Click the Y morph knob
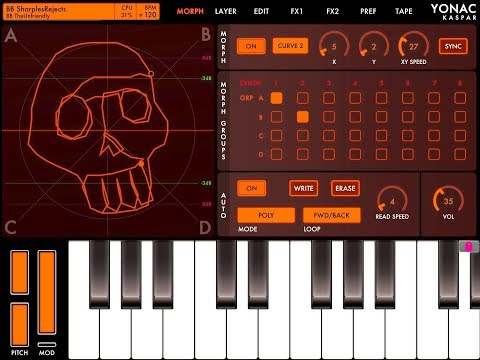 [x=374, y=45]
